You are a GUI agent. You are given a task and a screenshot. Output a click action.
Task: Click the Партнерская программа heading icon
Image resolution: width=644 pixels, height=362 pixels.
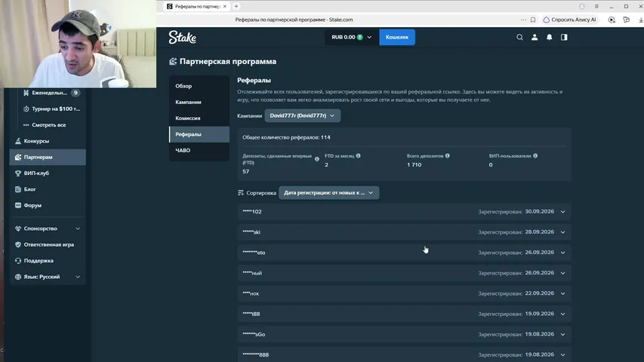[173, 62]
